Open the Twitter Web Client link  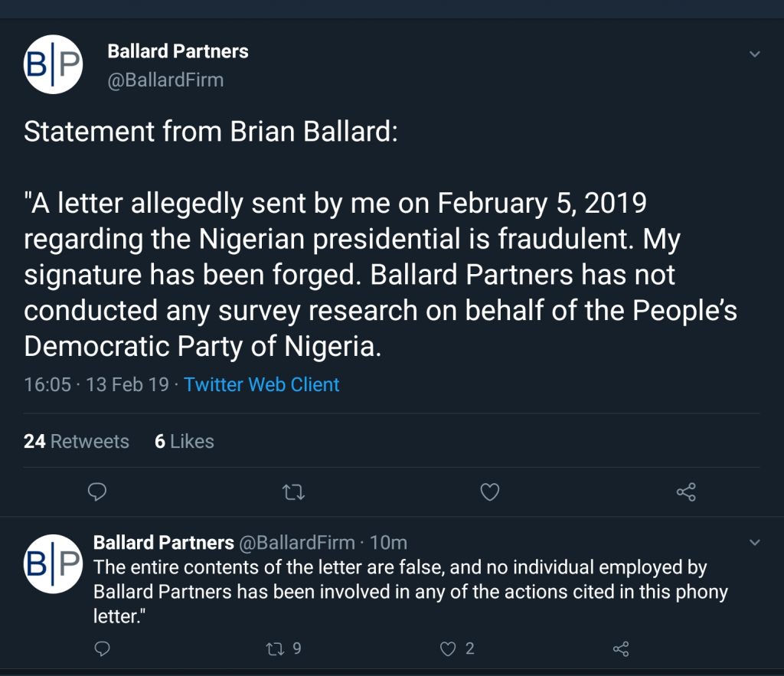pyautogui.click(x=262, y=384)
